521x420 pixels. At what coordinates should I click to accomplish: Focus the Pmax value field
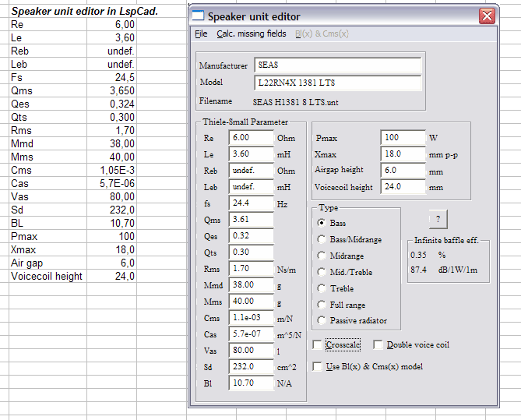[403, 137]
